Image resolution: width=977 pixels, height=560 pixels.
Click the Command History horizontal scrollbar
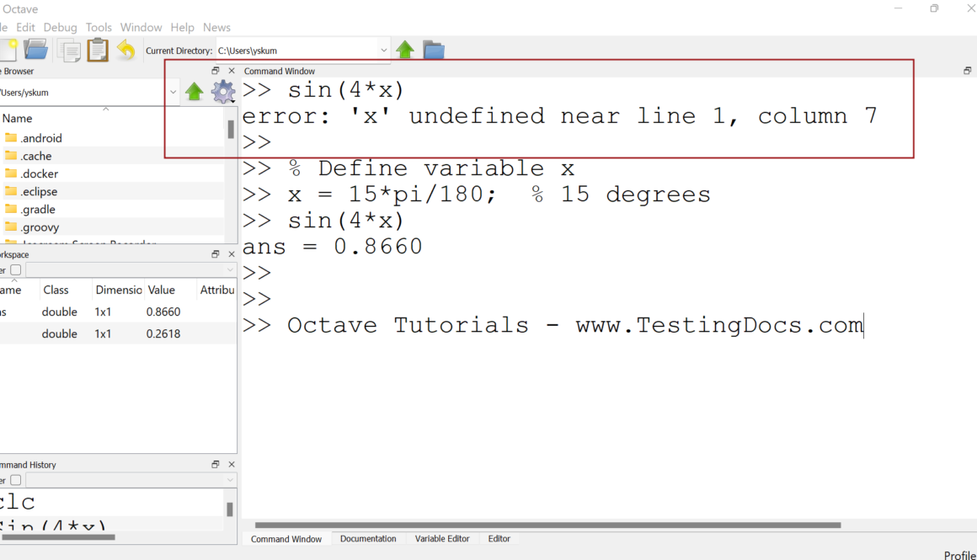point(59,537)
